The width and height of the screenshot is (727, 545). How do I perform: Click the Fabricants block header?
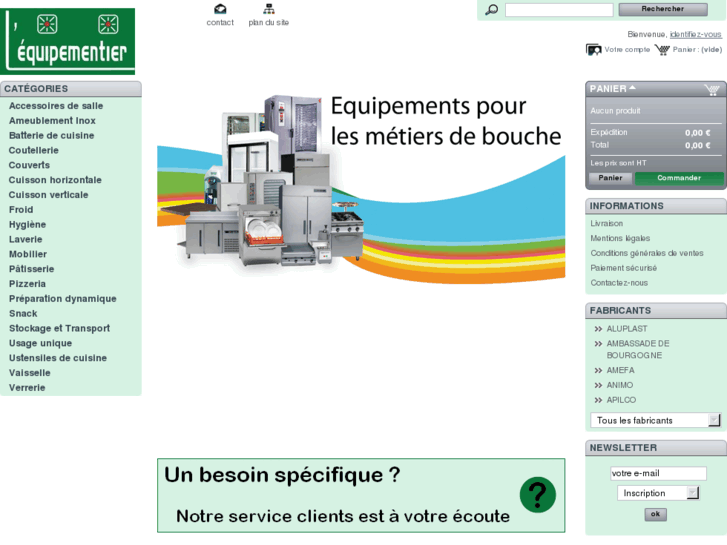656,311
